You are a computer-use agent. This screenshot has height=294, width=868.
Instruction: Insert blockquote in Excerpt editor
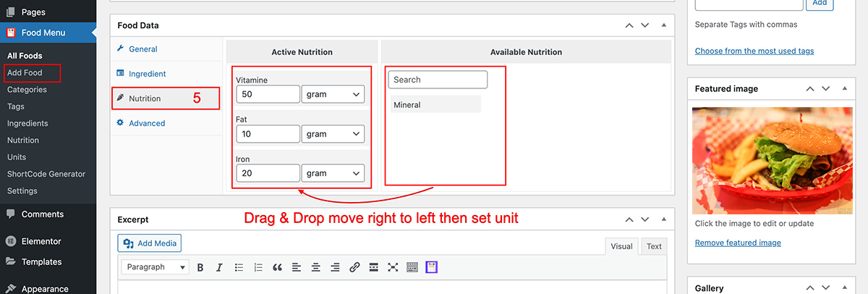click(x=277, y=267)
